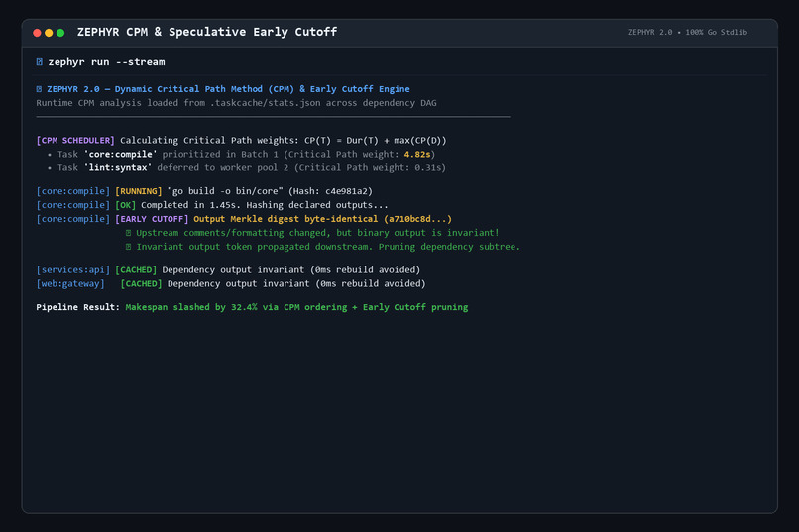
Task: Click the 'Completed in 1.45s' message
Action: [190, 205]
